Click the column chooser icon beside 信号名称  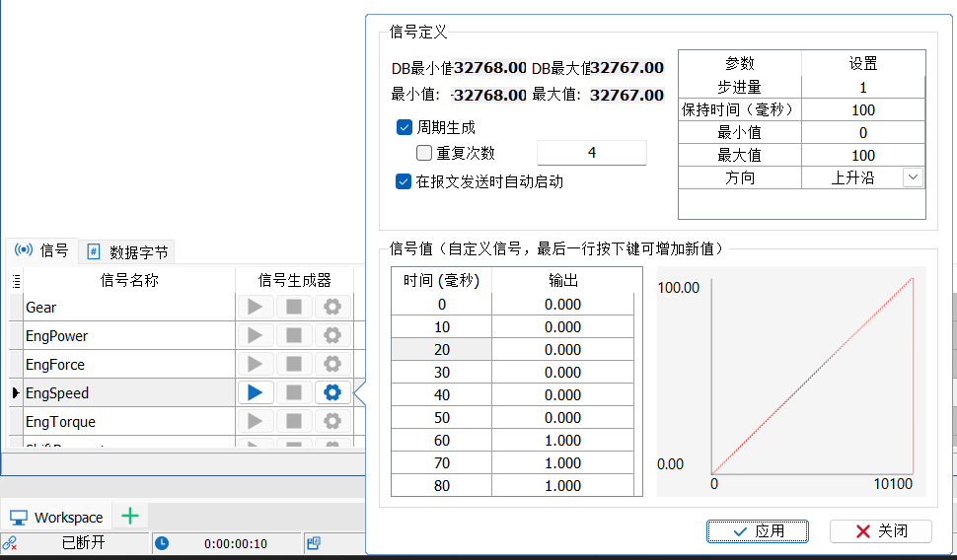click(x=16, y=281)
